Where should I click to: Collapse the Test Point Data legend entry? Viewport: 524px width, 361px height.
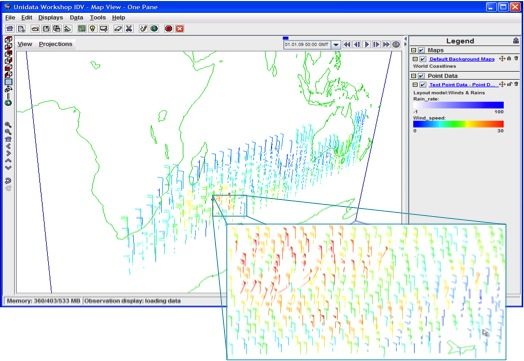(415, 85)
